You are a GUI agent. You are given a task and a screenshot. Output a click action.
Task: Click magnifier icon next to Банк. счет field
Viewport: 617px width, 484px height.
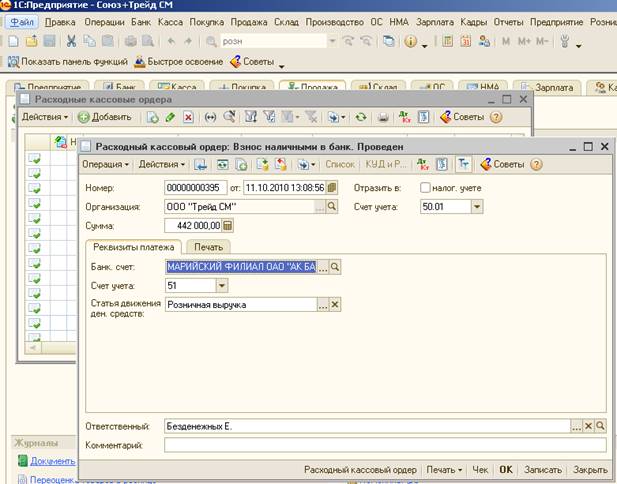tap(336, 267)
